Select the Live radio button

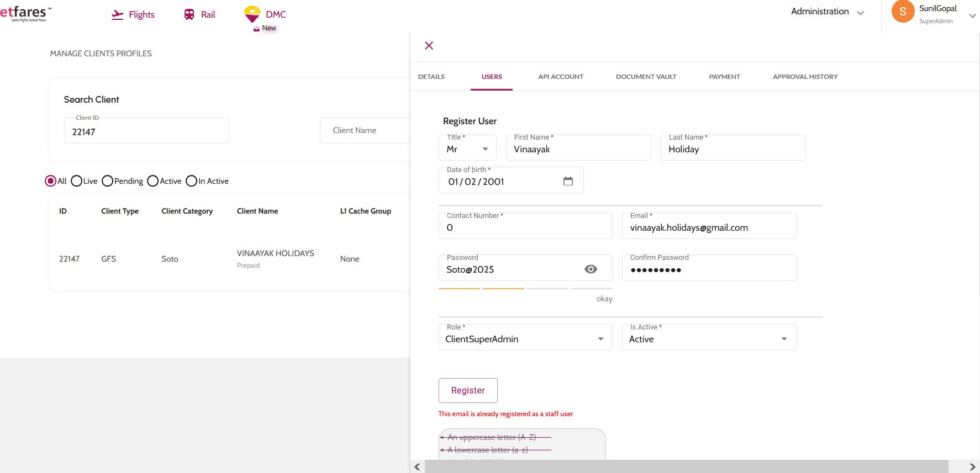[x=77, y=181]
